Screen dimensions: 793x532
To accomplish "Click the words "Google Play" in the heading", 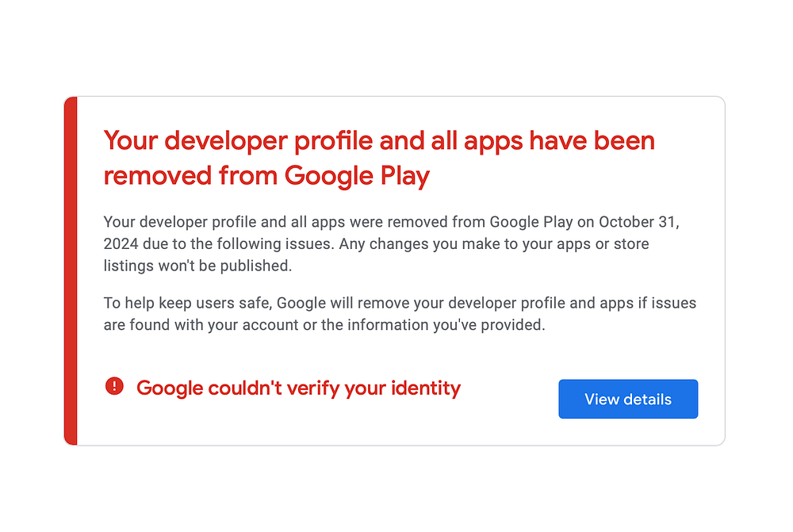I will (357, 175).
